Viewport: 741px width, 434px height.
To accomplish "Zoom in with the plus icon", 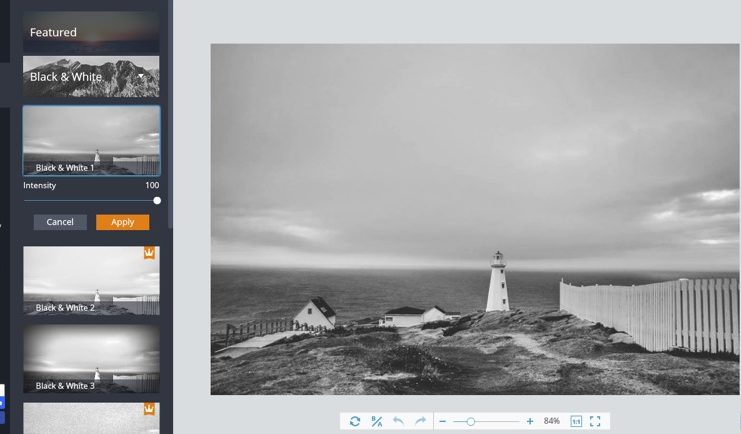I will point(530,422).
